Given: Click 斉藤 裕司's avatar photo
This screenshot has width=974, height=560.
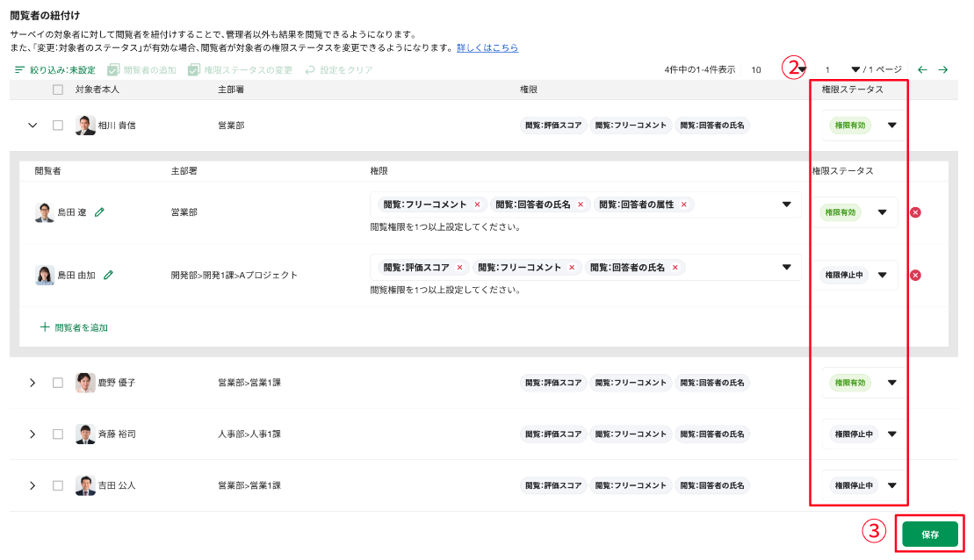Looking at the screenshot, I should (x=85, y=434).
